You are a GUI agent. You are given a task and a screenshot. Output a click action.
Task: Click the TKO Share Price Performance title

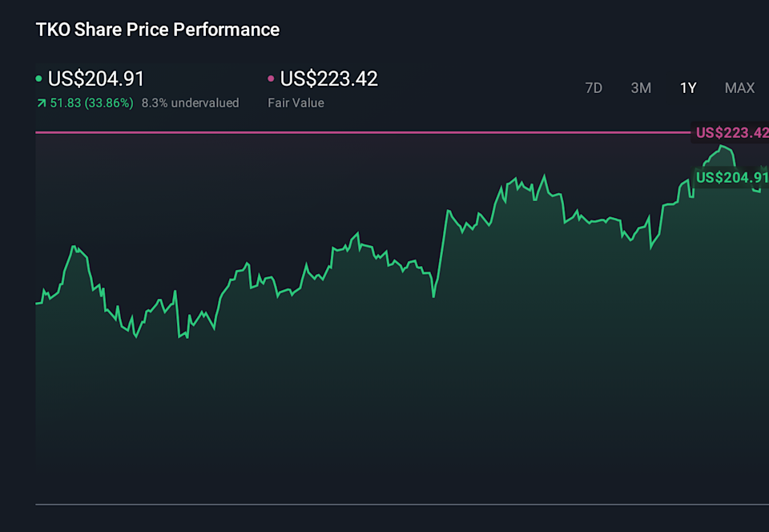point(158,30)
